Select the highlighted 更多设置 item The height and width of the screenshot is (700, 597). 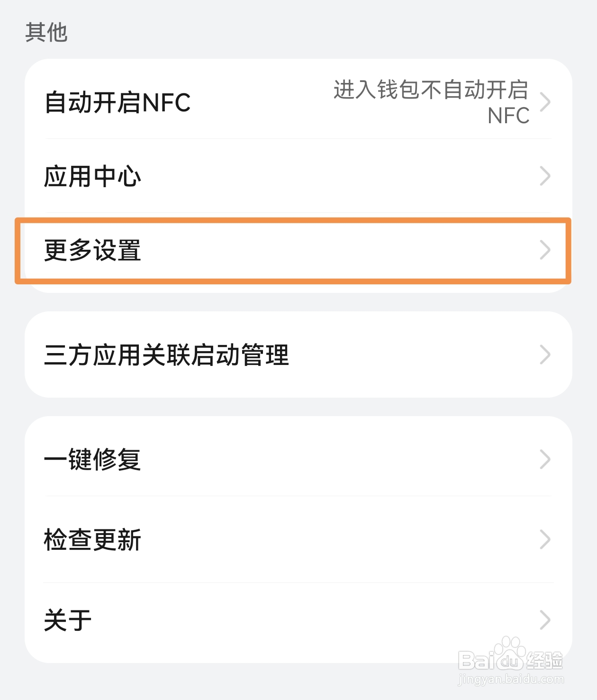click(93, 250)
